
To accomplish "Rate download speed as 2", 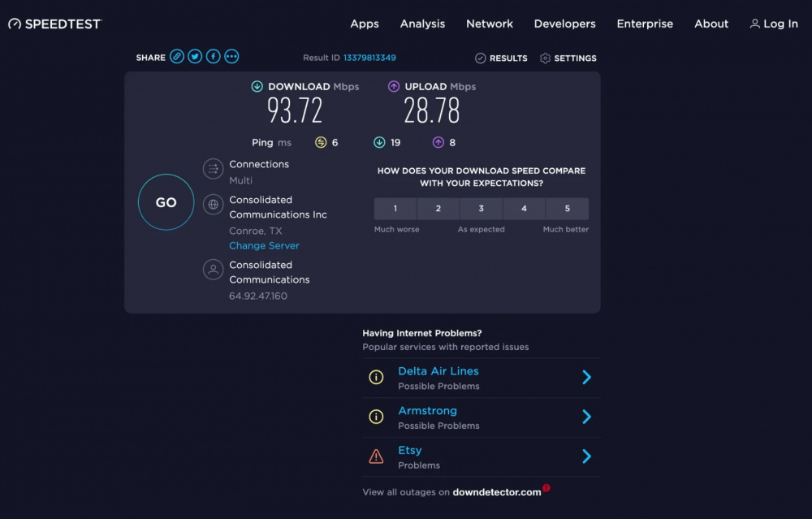I will (x=438, y=208).
